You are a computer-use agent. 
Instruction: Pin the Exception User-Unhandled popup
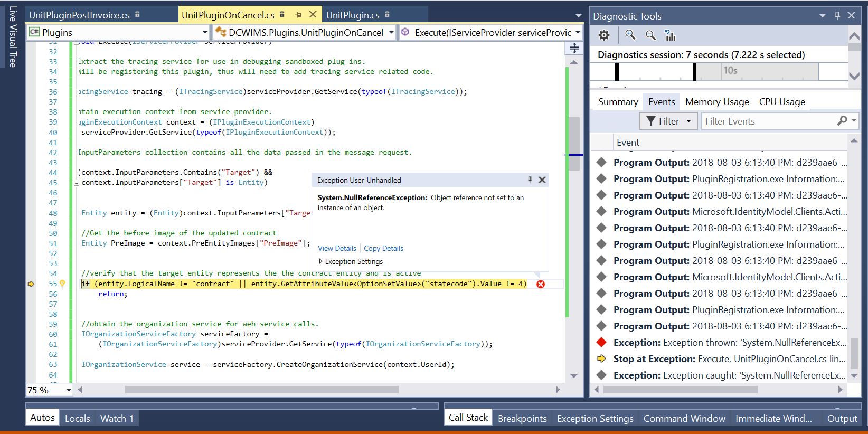[x=530, y=180]
